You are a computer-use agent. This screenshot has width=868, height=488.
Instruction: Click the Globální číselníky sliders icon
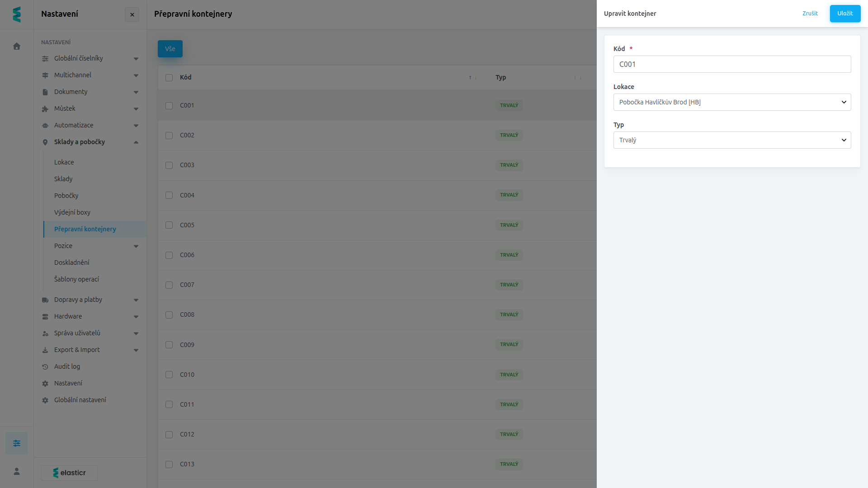tap(45, 59)
